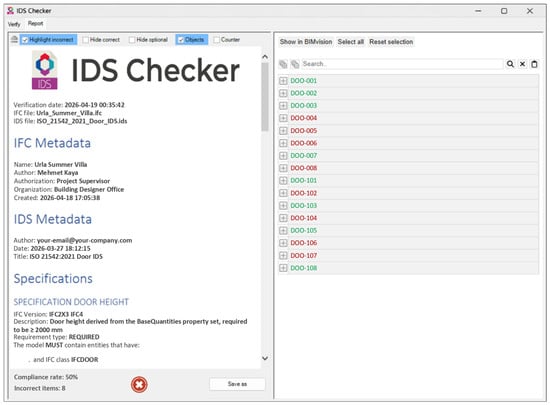This screenshot has width=550, height=405.
Task: Click the Specifications heading
Action: coord(53,278)
